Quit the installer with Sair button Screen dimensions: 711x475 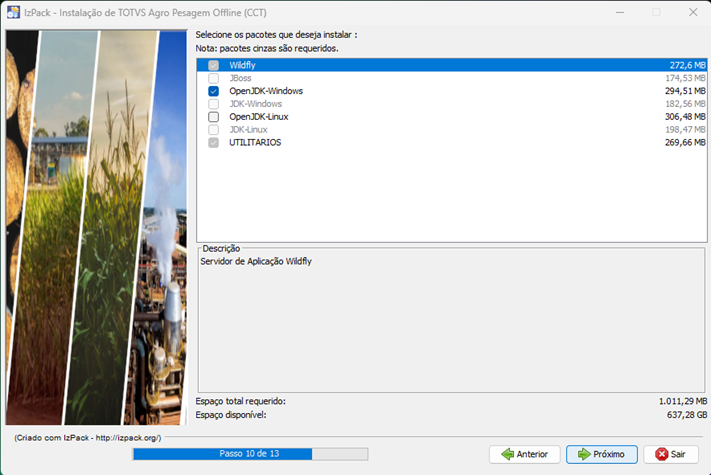[671, 454]
